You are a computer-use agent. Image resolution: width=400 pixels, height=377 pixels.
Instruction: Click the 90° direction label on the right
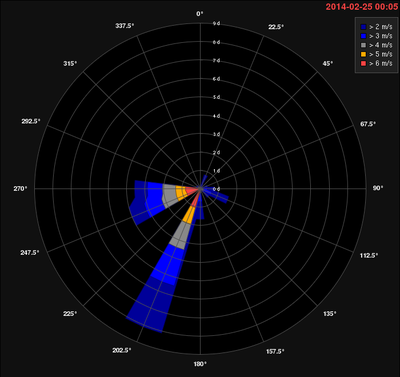[x=378, y=188]
